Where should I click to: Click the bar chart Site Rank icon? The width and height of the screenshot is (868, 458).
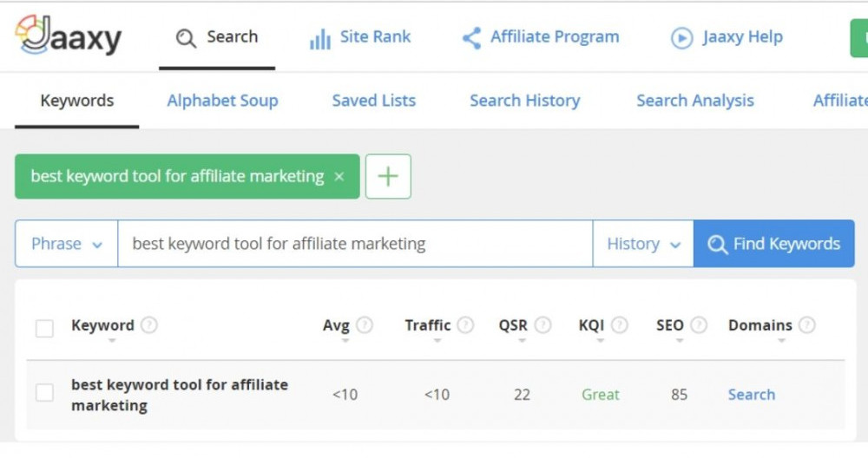[320, 39]
